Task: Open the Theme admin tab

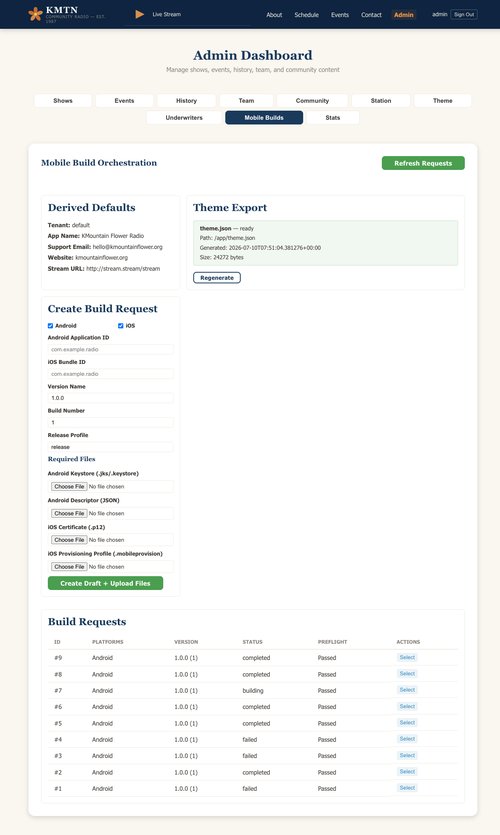Action: 442,101
